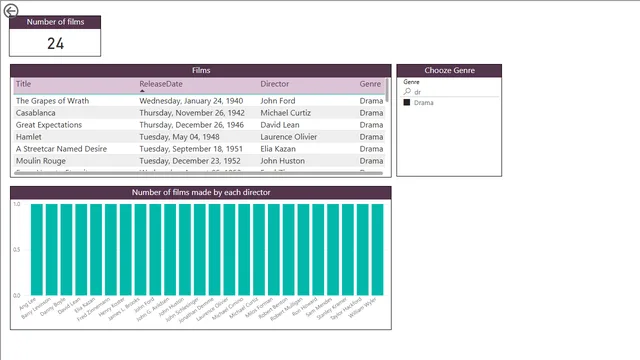Select the John Huston bar in chart

pyautogui.click(x=185, y=249)
